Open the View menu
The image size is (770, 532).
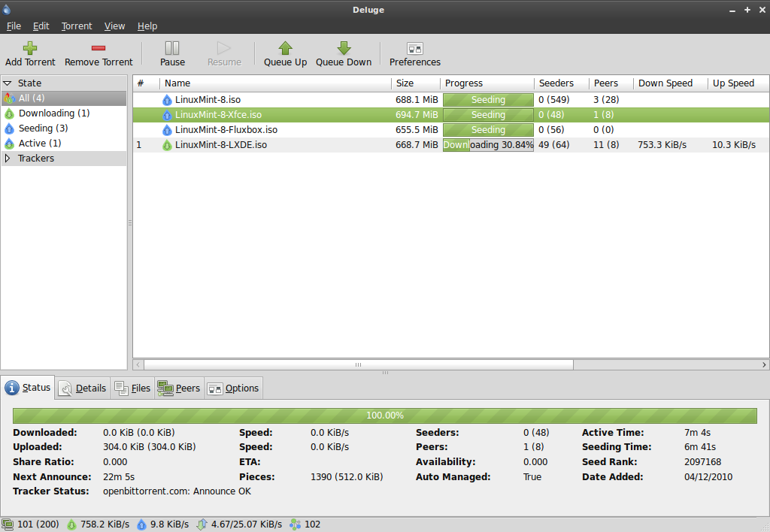114,26
